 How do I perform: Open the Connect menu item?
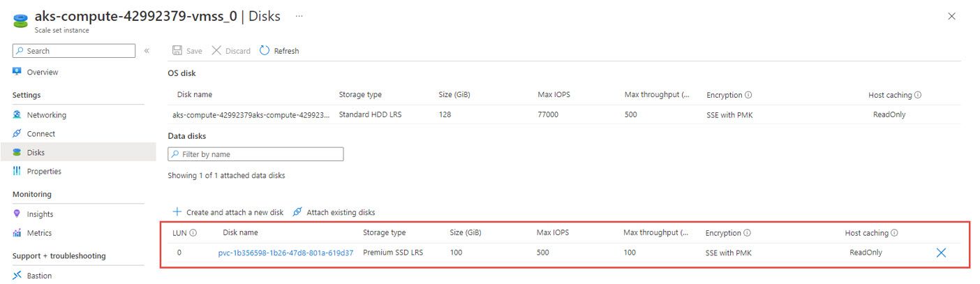[40, 134]
